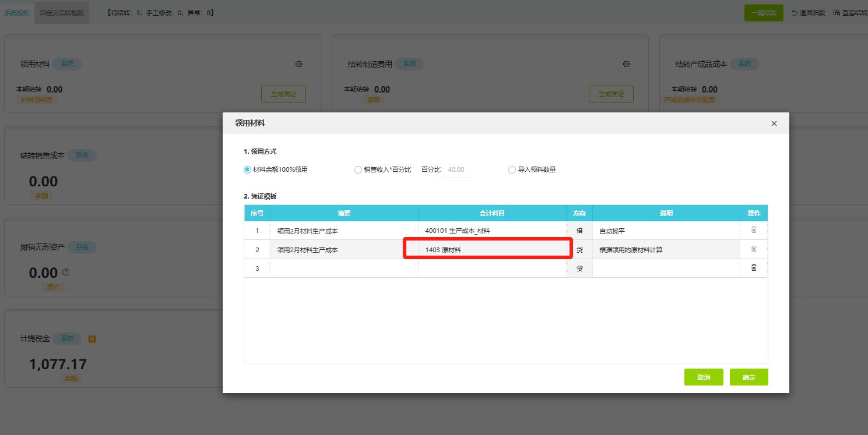
Task: Click empty 会计科目 cell in row 3
Action: (491, 268)
